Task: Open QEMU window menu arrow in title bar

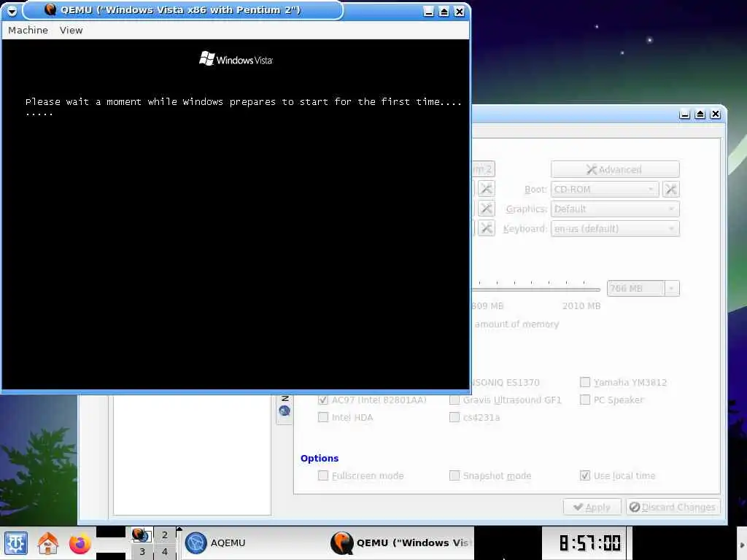Action: click(x=12, y=11)
